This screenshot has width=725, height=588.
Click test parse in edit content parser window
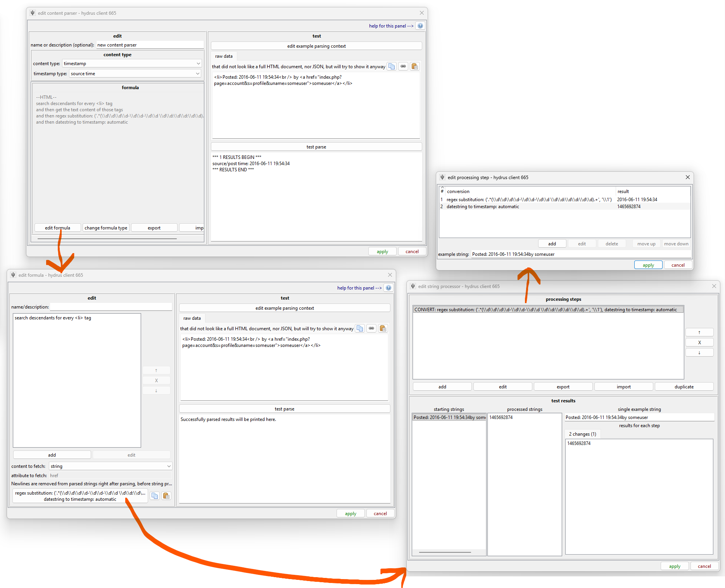click(x=316, y=147)
